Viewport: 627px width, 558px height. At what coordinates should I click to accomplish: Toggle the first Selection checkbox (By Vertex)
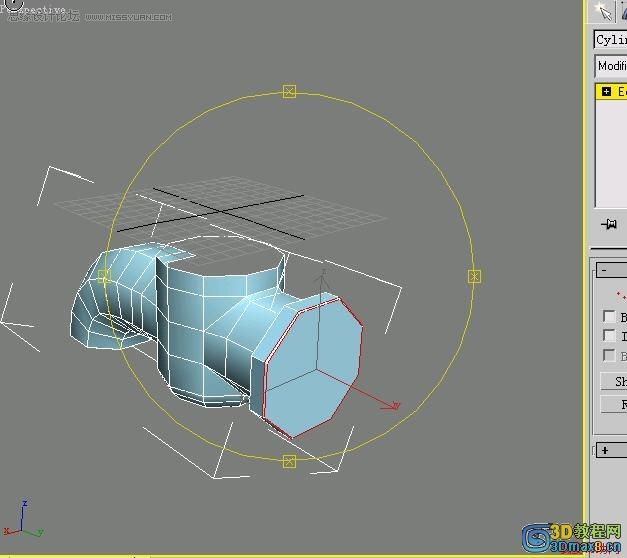[x=609, y=316]
